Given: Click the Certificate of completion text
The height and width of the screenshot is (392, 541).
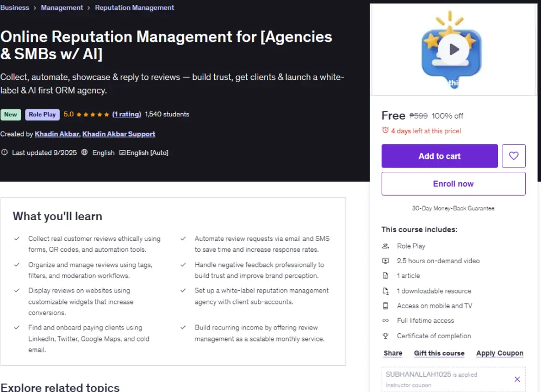Looking at the screenshot, I should [434, 336].
